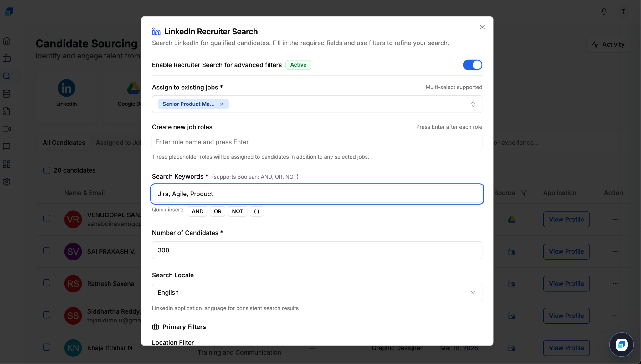Screen dimensions: 641x364
Task: Open the notifications bell icon
Action: [x=604, y=12]
